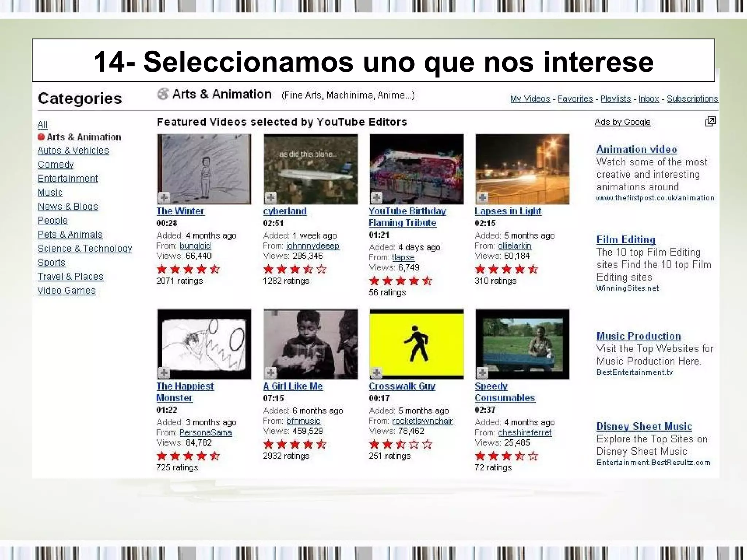Open the Film Editing ad
This screenshot has width=747, height=560.
pos(626,240)
